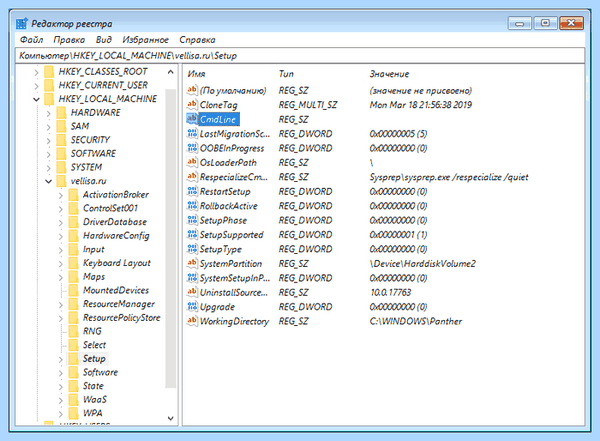Click the REG_MULTI_SZ type cell

[x=308, y=105]
